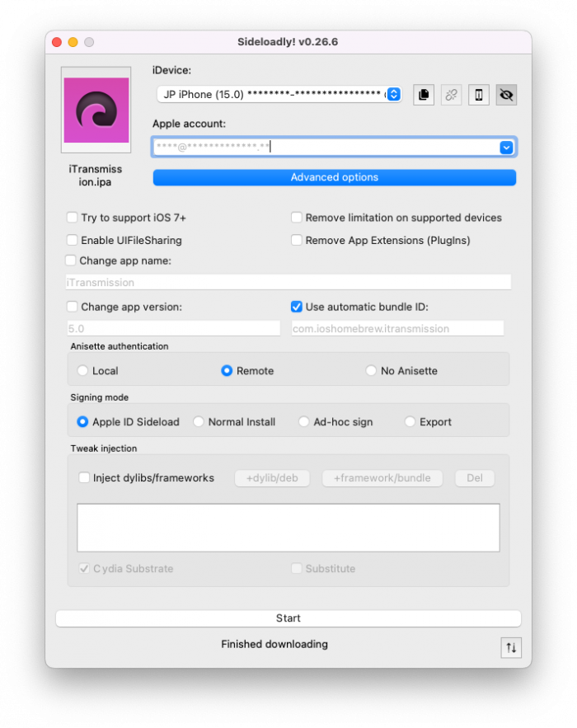577x728 pixels.
Task: Check Enable UIFileSharing
Action: pyautogui.click(x=72, y=240)
